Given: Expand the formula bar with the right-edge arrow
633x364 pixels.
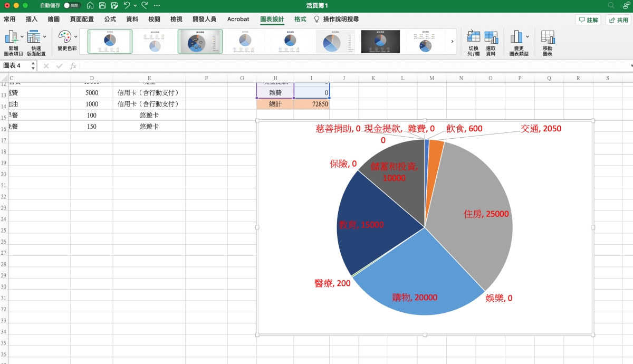Looking at the screenshot, I should click(630, 66).
